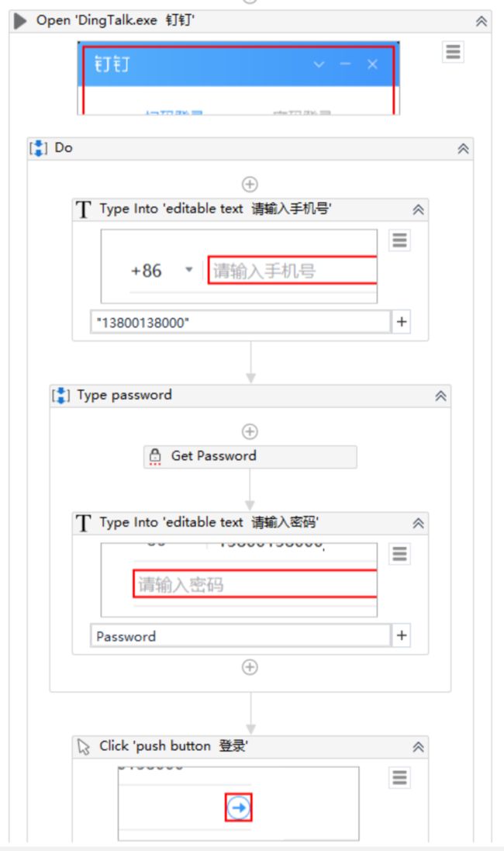504x851 pixels.
Task: Select the Get Password activity
Action: pyautogui.click(x=250, y=456)
